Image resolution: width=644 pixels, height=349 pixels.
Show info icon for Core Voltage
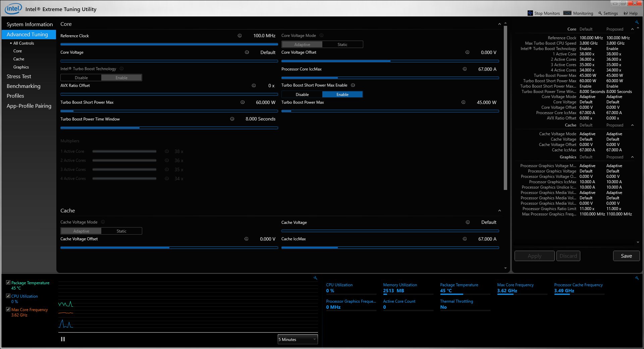click(247, 52)
